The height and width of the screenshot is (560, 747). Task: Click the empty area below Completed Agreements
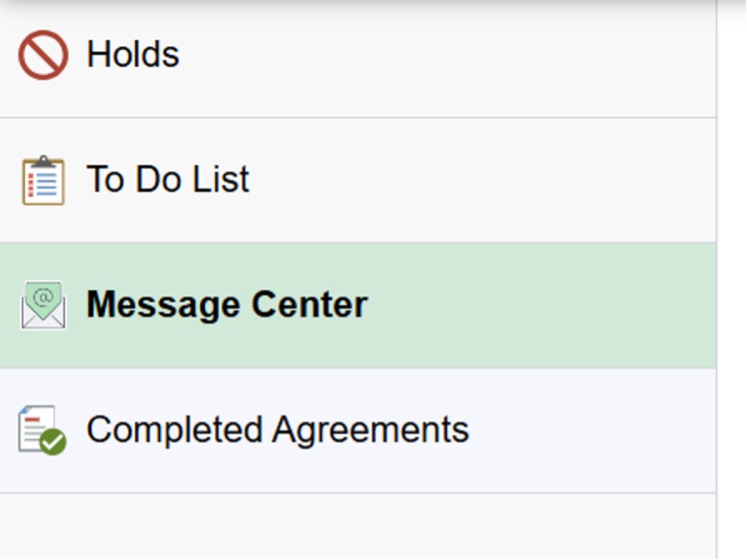tap(358, 527)
